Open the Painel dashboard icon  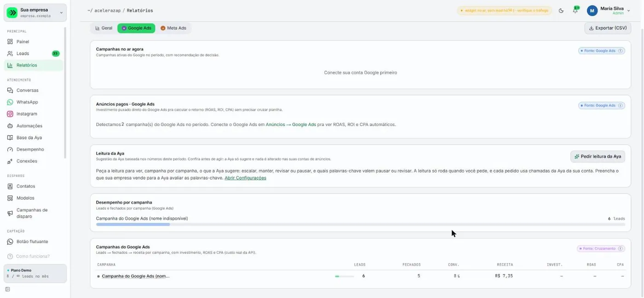pyautogui.click(x=10, y=42)
